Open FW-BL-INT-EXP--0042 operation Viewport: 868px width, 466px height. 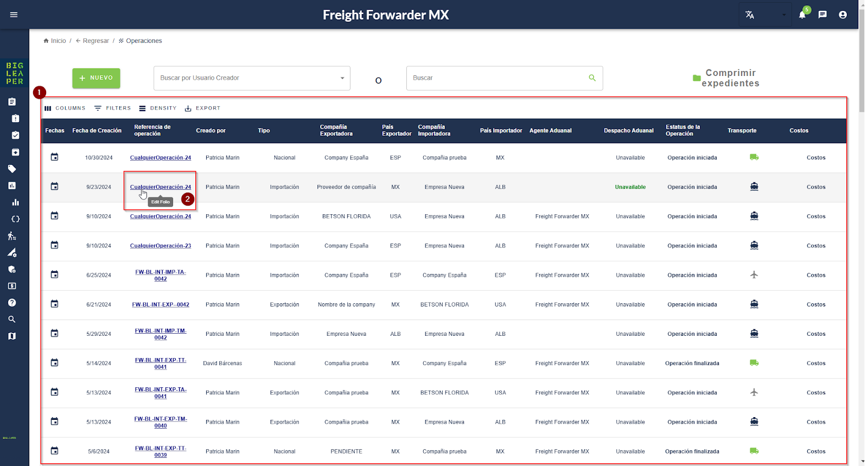click(161, 305)
